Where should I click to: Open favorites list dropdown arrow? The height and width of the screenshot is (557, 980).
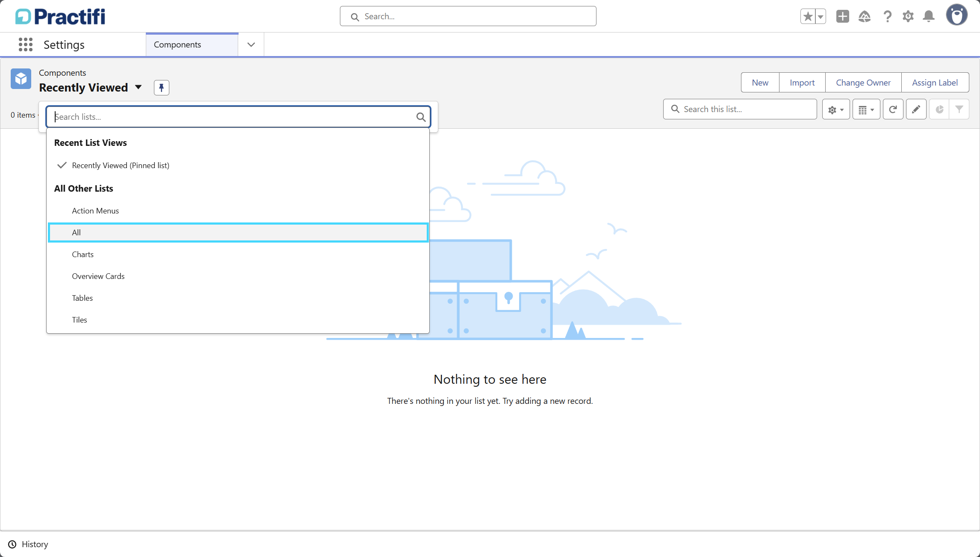[x=821, y=17]
